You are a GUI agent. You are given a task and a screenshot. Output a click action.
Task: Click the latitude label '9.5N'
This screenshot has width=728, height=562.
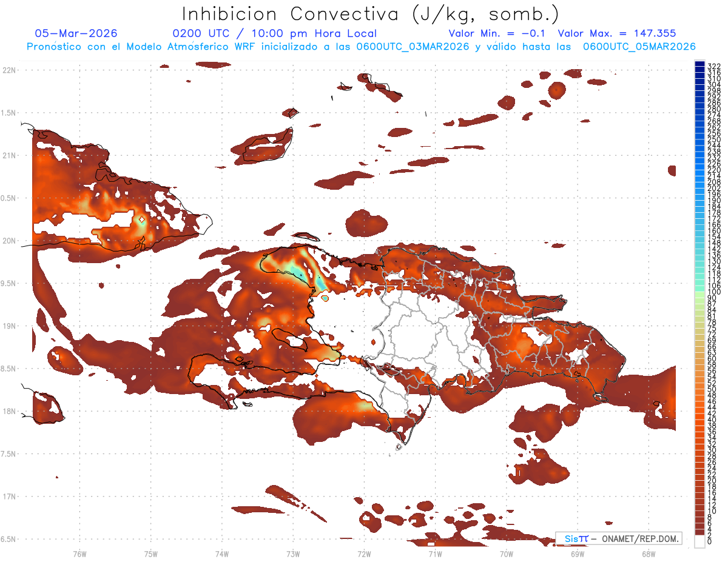point(8,283)
